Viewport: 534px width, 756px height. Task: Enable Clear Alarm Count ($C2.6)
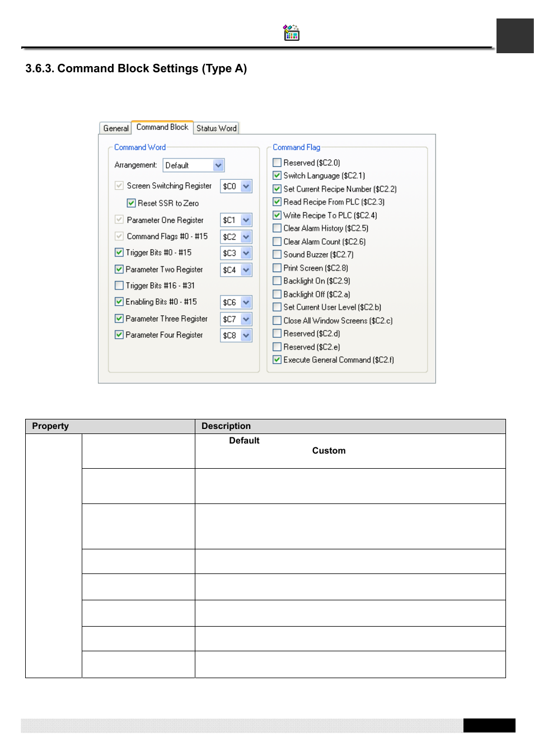coord(277,242)
